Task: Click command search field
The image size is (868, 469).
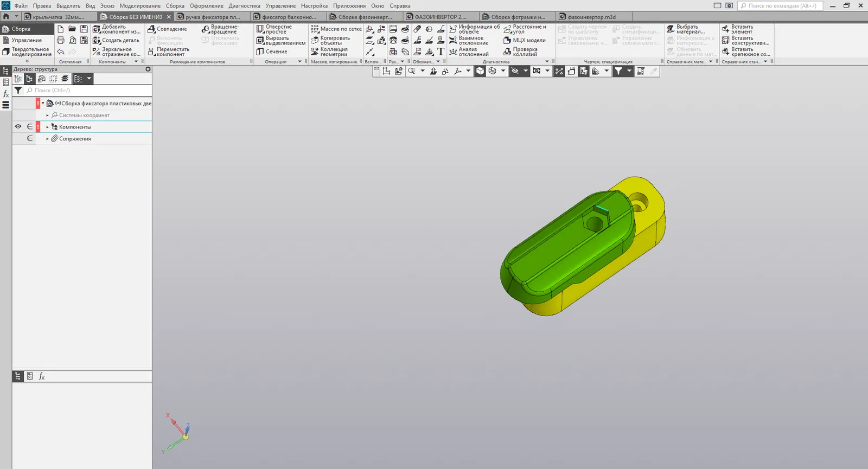Action: click(x=781, y=5)
